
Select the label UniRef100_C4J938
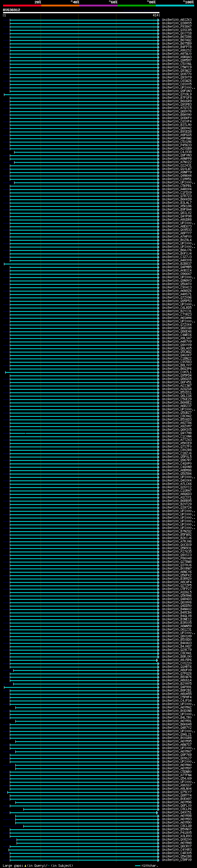[x=177, y=152]
